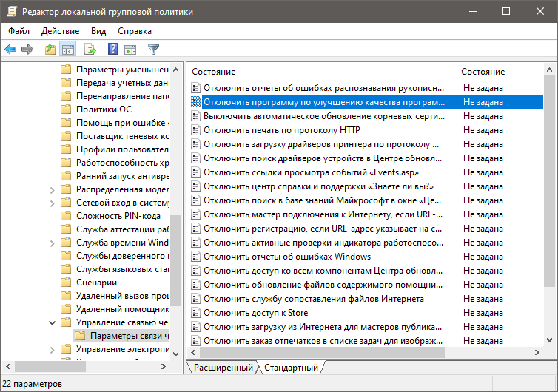558x392 pixels.
Task: Click the Export list toolbar icon
Action: click(90, 50)
